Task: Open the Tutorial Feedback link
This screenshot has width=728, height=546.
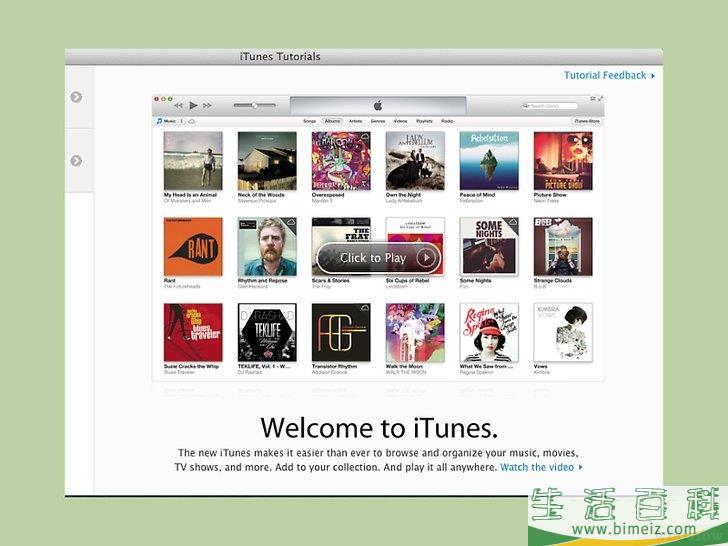Action: pos(609,75)
